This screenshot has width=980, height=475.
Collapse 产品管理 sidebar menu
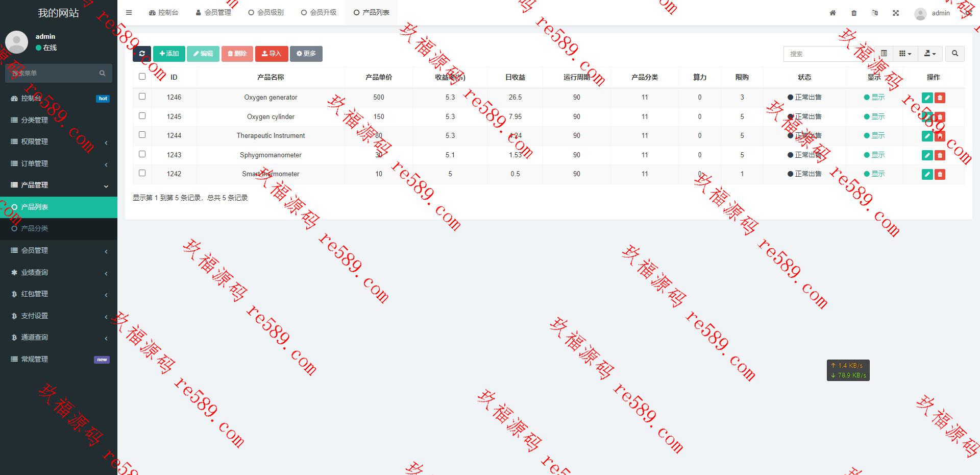[59, 185]
